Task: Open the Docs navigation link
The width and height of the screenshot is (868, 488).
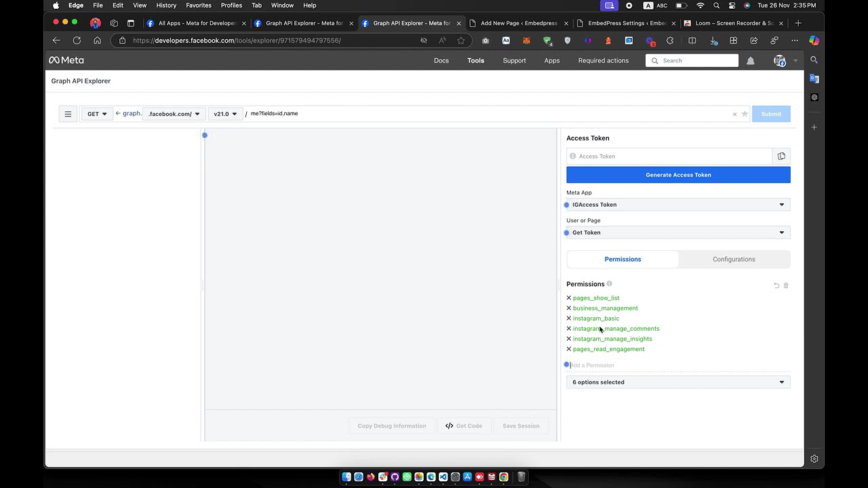Action: tap(441, 61)
